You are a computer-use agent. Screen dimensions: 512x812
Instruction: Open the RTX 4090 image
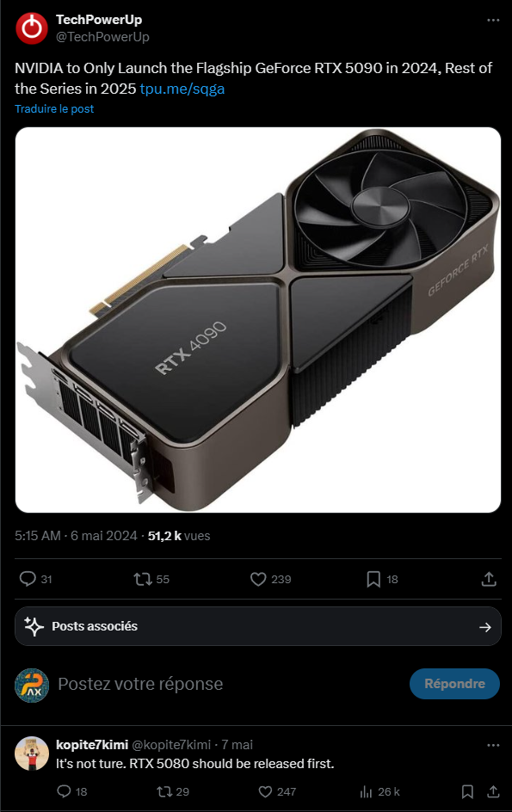258,319
